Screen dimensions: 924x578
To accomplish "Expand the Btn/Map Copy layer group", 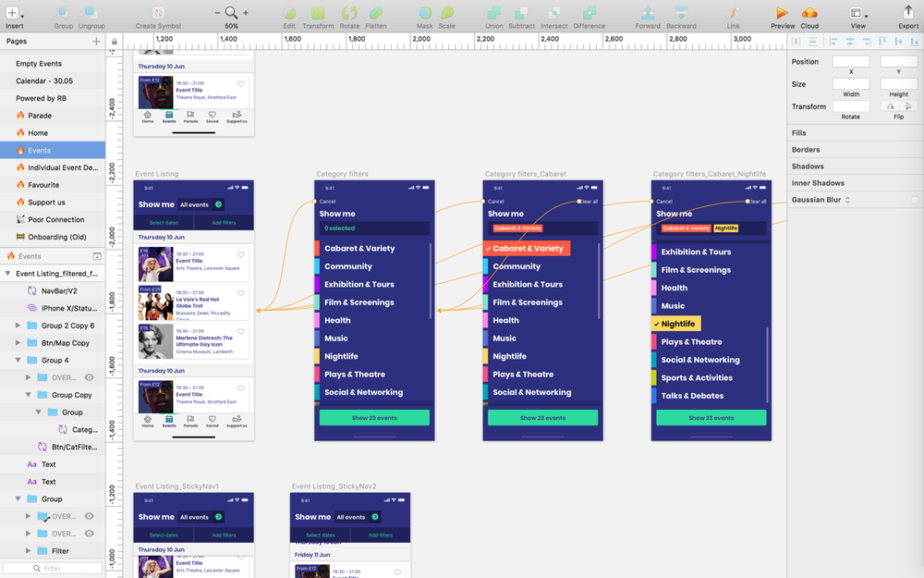I will (18, 343).
